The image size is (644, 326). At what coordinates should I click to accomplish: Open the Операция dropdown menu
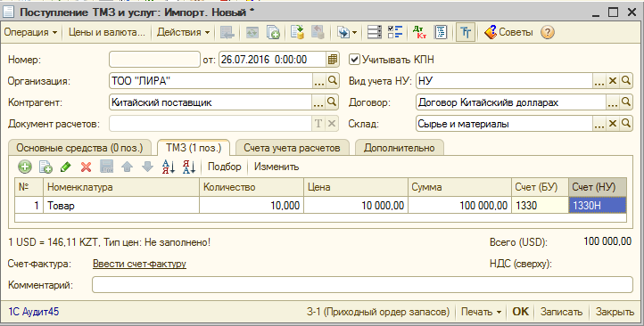tap(31, 32)
